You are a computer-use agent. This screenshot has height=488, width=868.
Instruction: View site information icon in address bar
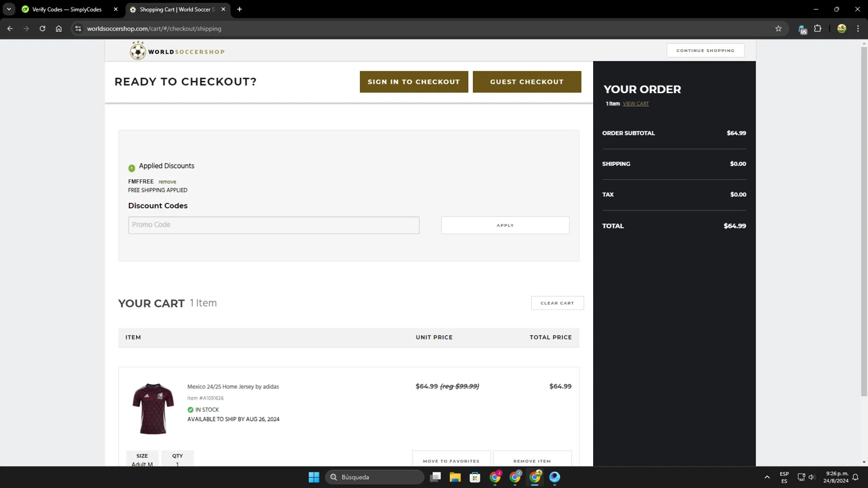point(78,28)
